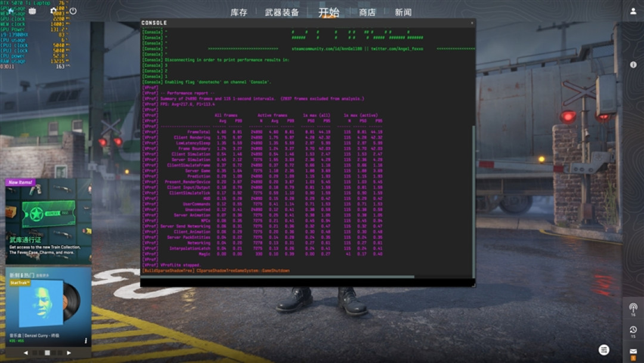644x363 pixels.
Task: Click the home icon in top-left bar
Action: [x=11, y=11]
